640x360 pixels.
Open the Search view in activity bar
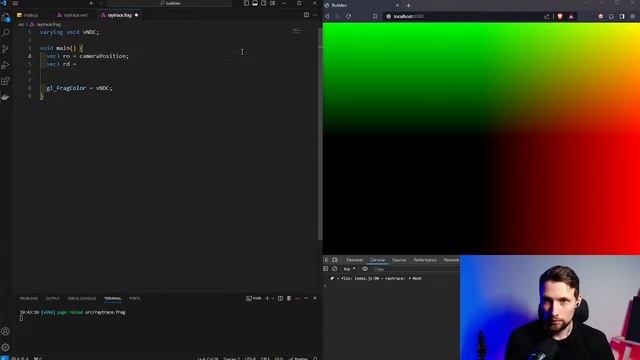(6, 33)
